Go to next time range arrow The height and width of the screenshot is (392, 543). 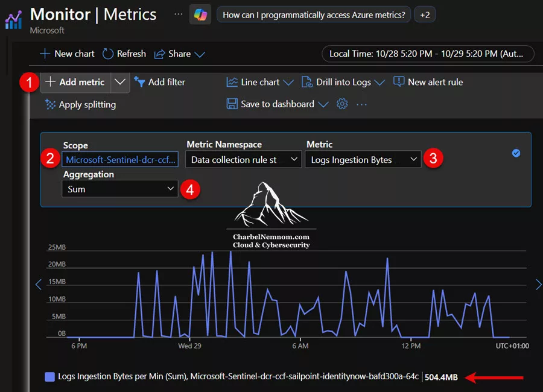tap(539, 285)
